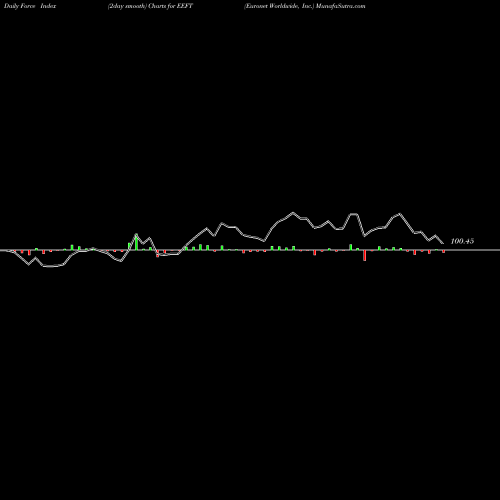Click the '(2day smooth) Charts for EEFT' text

(150, 6)
